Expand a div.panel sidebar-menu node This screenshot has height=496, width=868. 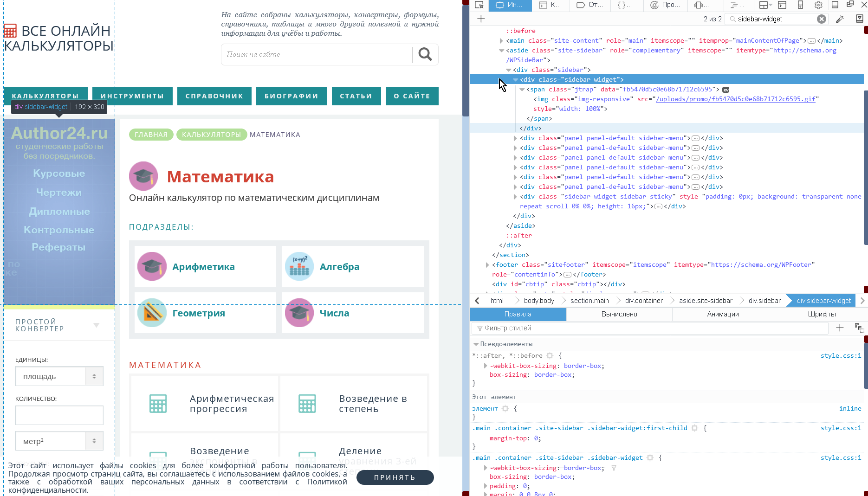tap(515, 138)
